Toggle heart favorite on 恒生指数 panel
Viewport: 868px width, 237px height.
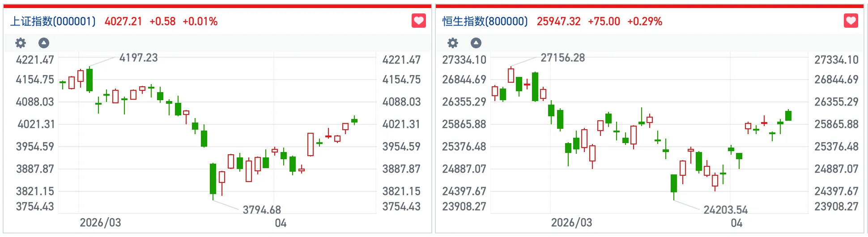click(x=851, y=21)
